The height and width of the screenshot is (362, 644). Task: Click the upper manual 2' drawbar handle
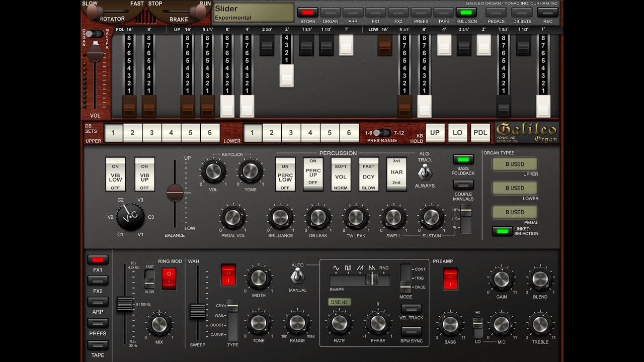pyautogui.click(x=287, y=75)
